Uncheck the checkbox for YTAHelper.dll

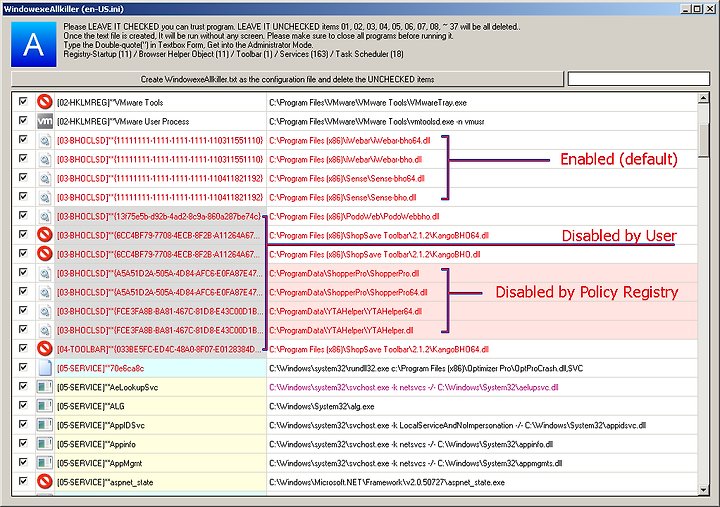[x=23, y=329]
